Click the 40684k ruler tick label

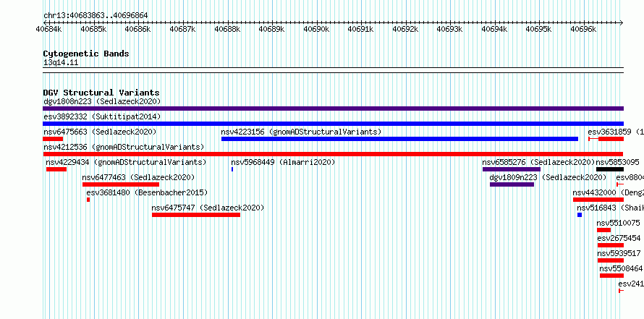pos(49,29)
